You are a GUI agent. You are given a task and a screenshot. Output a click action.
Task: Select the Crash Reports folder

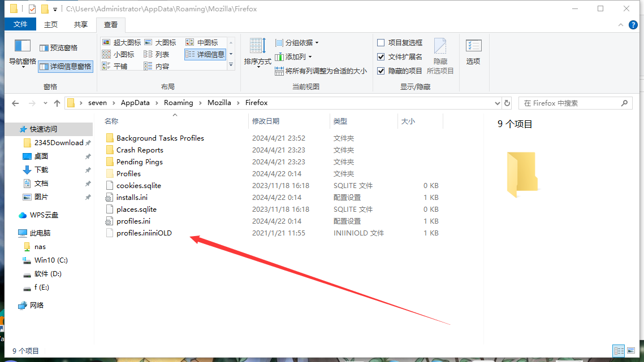pos(140,150)
